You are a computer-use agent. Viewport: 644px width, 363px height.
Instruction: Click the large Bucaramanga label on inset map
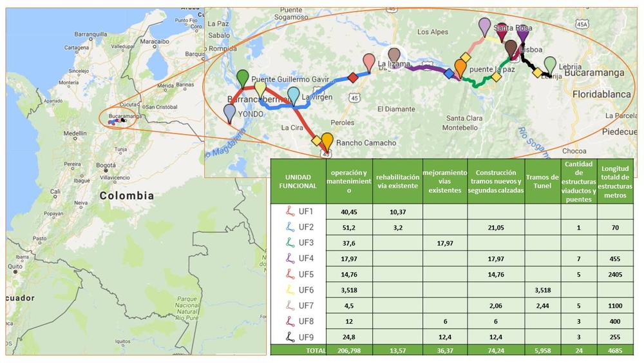click(x=594, y=73)
